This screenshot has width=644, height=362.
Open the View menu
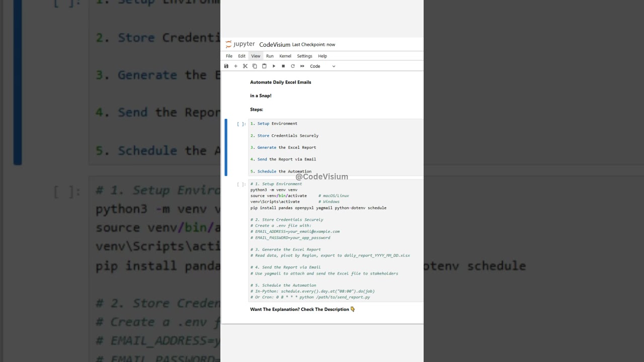pyautogui.click(x=256, y=56)
